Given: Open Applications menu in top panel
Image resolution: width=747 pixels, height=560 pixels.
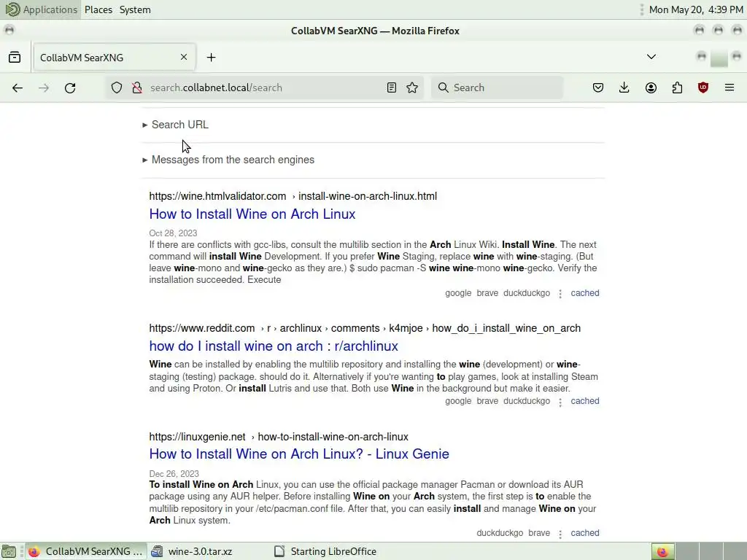Looking at the screenshot, I should [41, 9].
